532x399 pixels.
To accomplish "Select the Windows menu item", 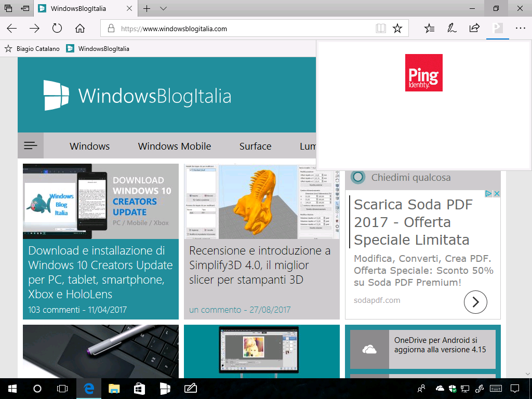I will click(x=89, y=146).
